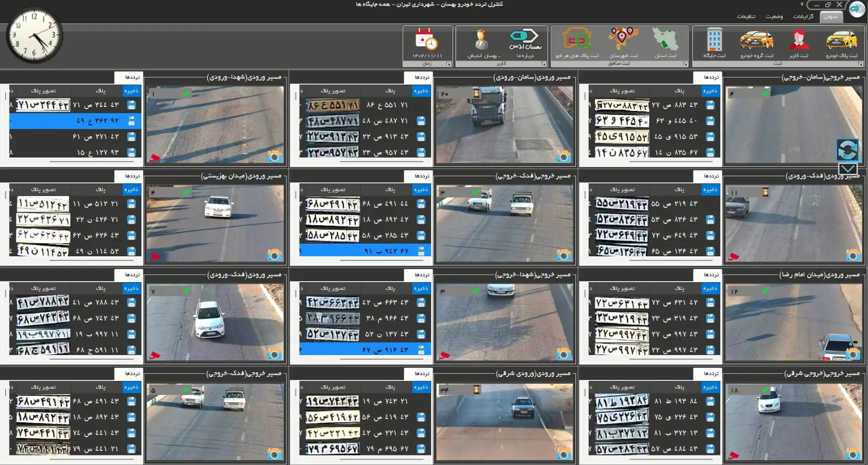Select plate row ٤۵ ی ۹۱٥ ٥۳

coord(654,137)
